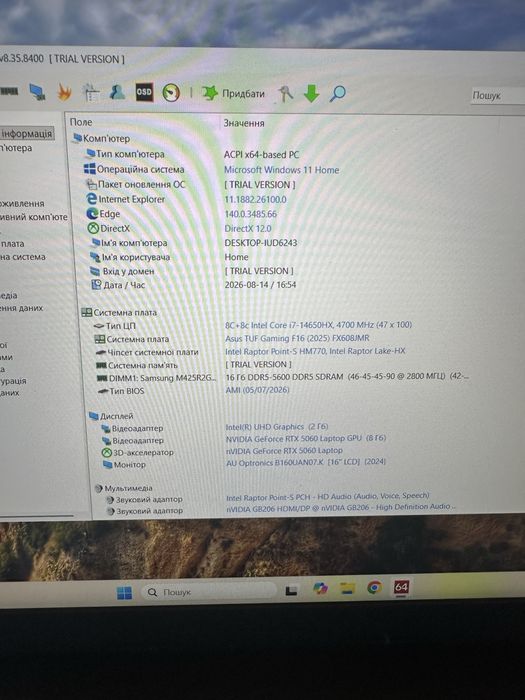Click the Придбати purchase button
The image size is (525, 700).
coord(233,93)
